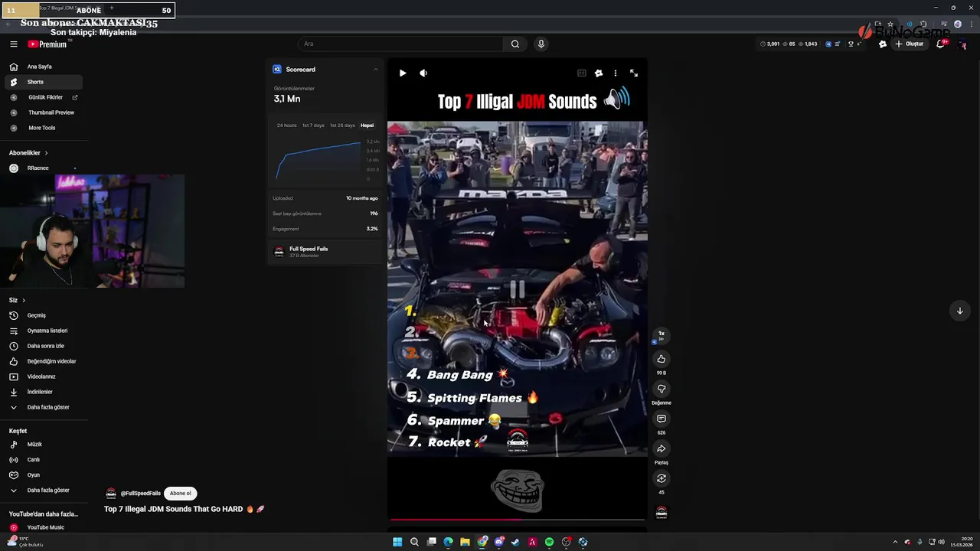
Task: Open the YouTube hamburger guide menu
Action: coord(13,44)
